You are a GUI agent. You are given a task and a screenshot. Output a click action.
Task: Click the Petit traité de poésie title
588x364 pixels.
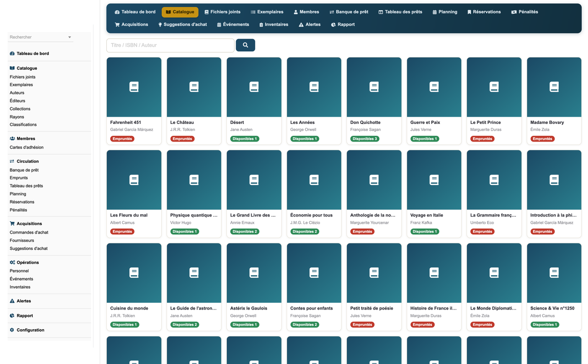pos(372,308)
